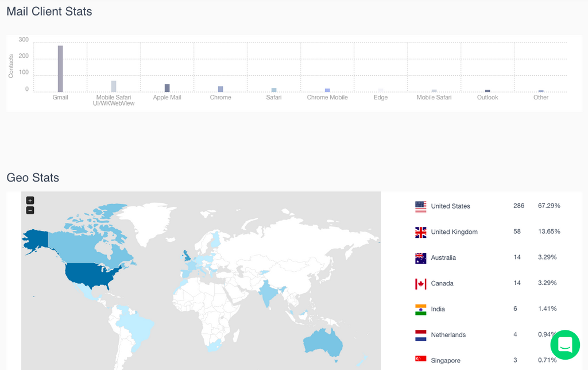588x370 pixels.
Task: Open the green chat widget
Action: tap(565, 345)
